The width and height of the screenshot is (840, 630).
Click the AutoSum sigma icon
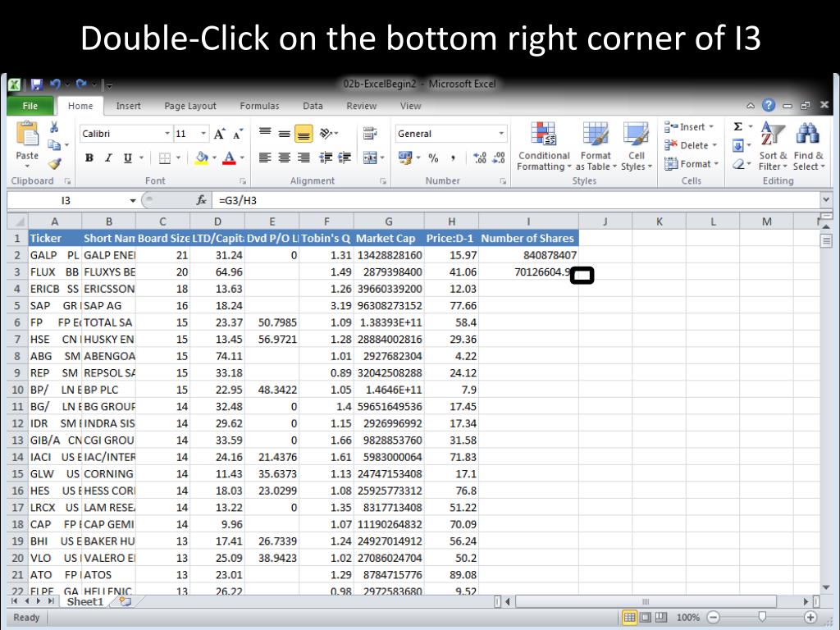pyautogui.click(x=738, y=127)
